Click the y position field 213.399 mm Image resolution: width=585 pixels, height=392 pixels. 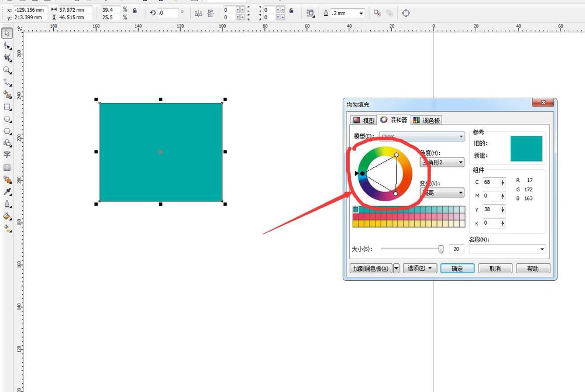30,17
